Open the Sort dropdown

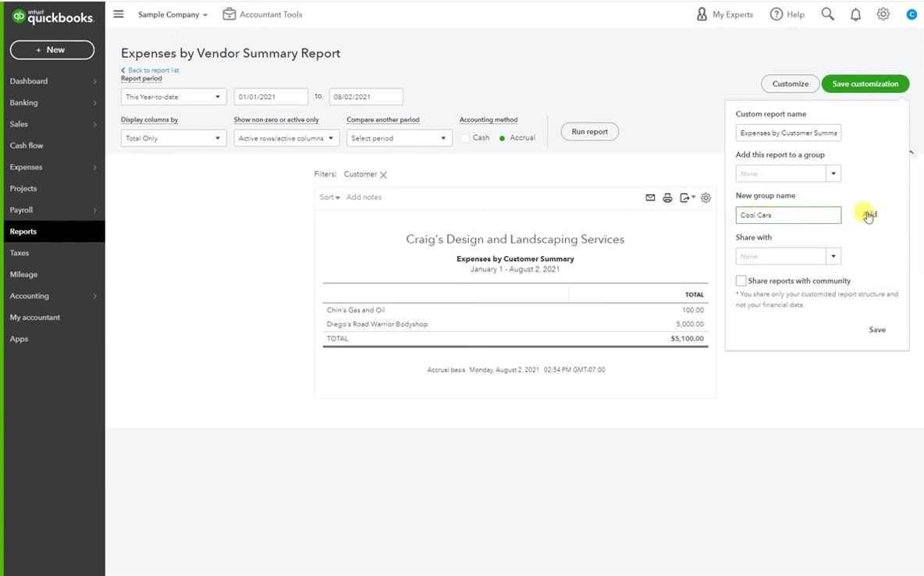tap(329, 197)
